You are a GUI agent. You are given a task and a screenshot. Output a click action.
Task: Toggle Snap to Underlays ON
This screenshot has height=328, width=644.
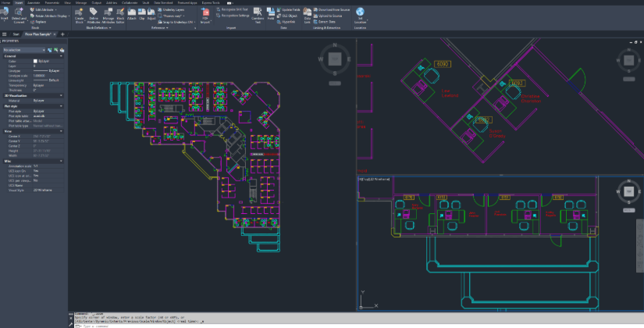tap(176, 22)
